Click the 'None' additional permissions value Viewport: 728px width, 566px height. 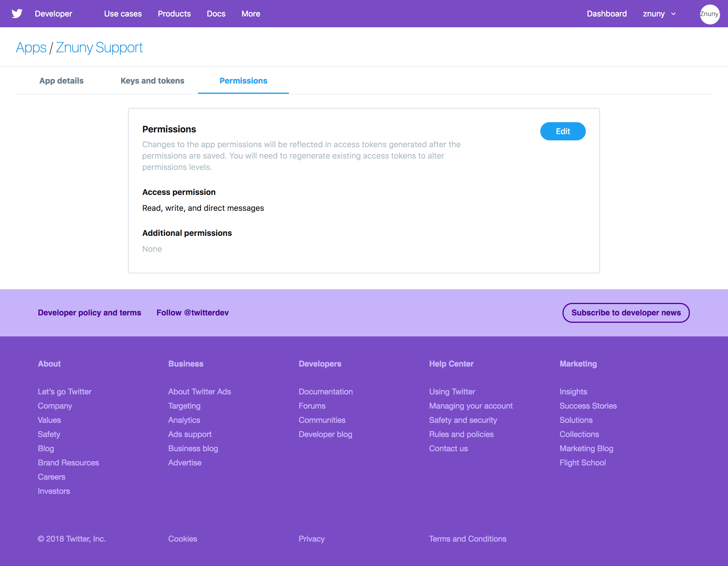click(x=152, y=249)
